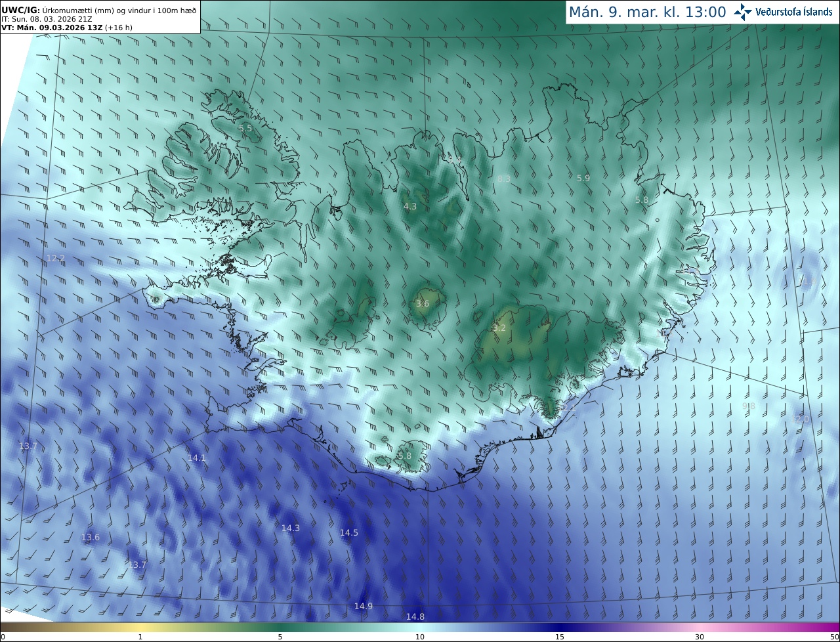Click the 13.6 value on the map

[91, 537]
